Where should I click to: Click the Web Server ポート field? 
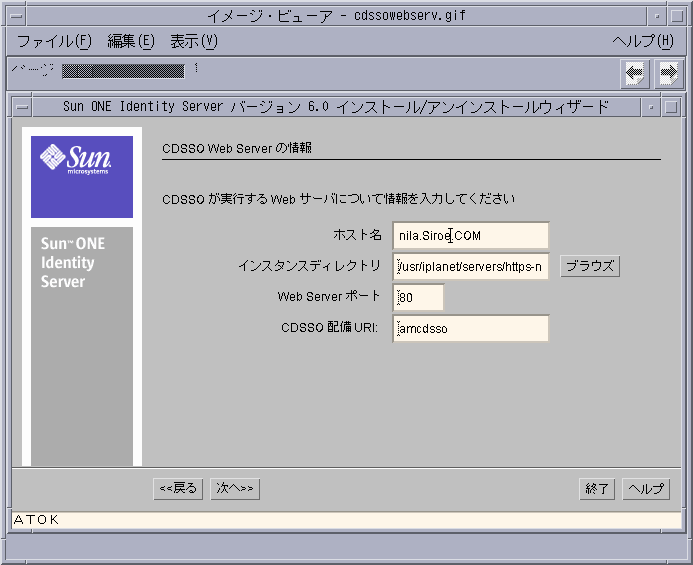pyautogui.click(x=418, y=297)
